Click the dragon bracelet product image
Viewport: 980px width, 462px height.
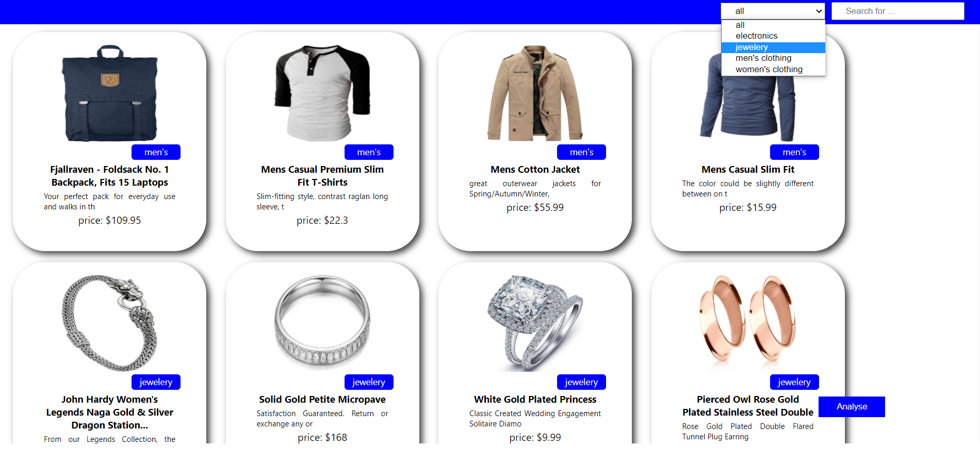click(x=110, y=323)
